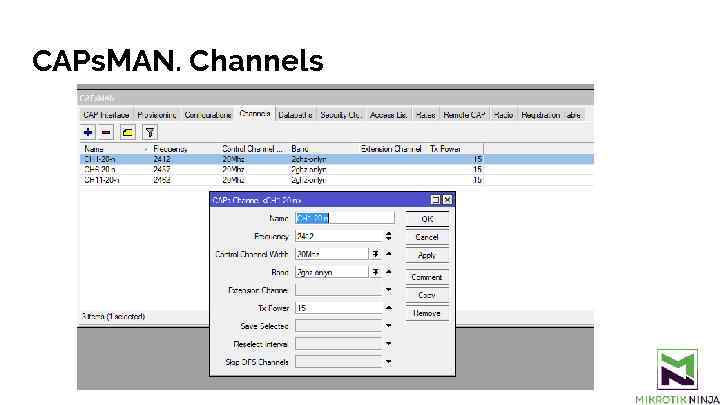Click the Band column header
The height and width of the screenshot is (405, 720).
323,149
